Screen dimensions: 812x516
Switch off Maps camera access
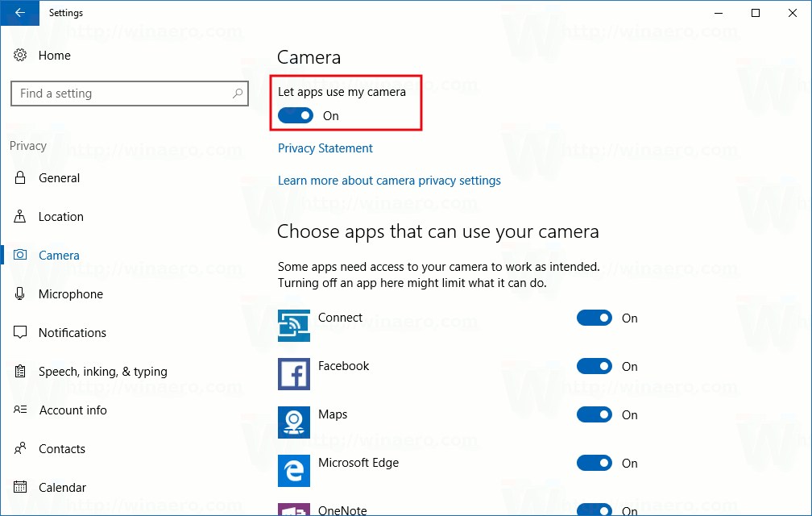pyautogui.click(x=594, y=415)
